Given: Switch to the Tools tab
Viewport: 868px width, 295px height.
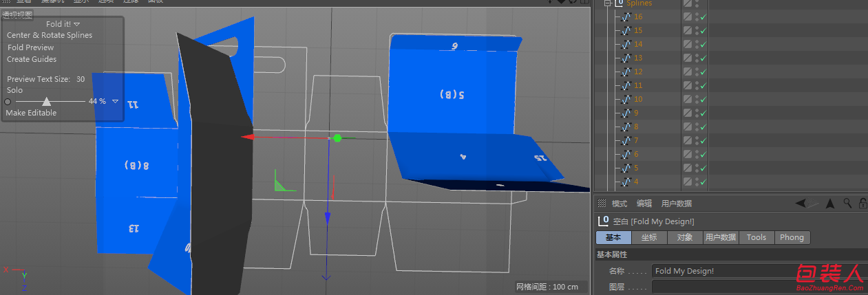Looking at the screenshot, I should click(x=756, y=237).
